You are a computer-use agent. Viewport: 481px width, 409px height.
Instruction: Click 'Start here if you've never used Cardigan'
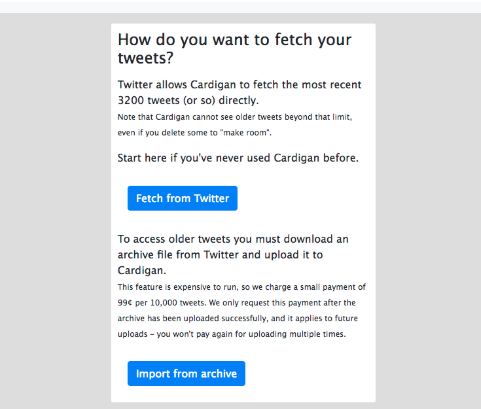point(238,158)
